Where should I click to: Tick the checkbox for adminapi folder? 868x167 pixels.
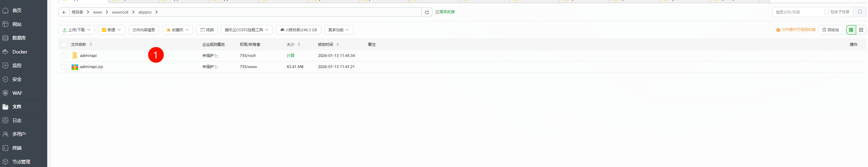[x=64, y=56]
